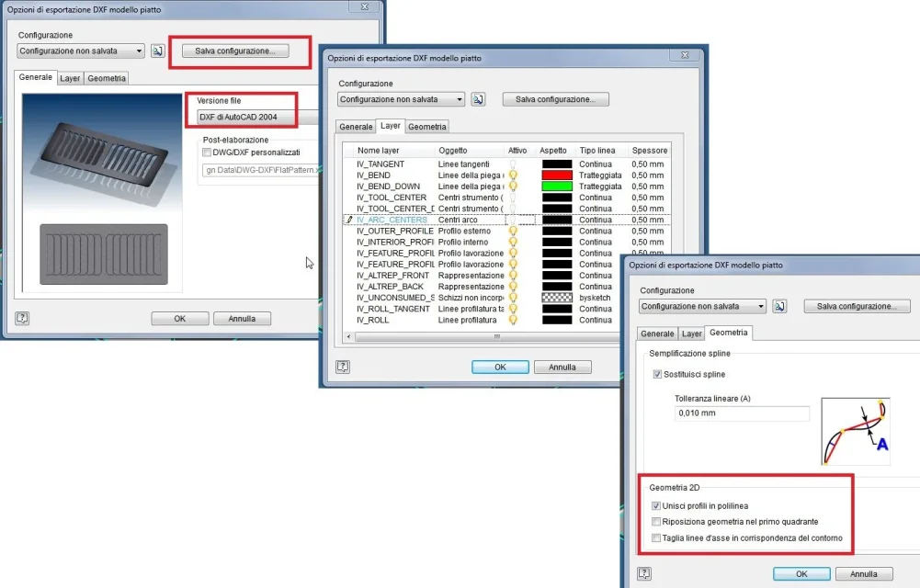The image size is (920, 588).
Task: Open the help icon in the Generale dialog
Action: pyautogui.click(x=22, y=318)
